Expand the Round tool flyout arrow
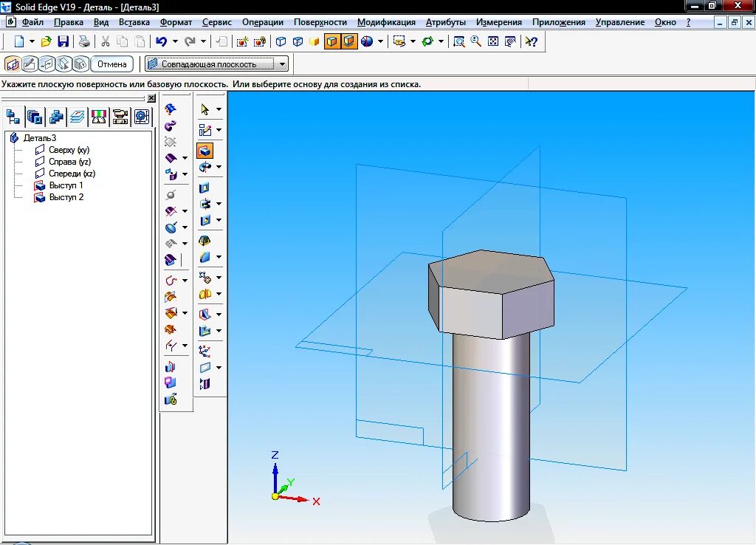This screenshot has width=756, height=545. tap(219, 257)
